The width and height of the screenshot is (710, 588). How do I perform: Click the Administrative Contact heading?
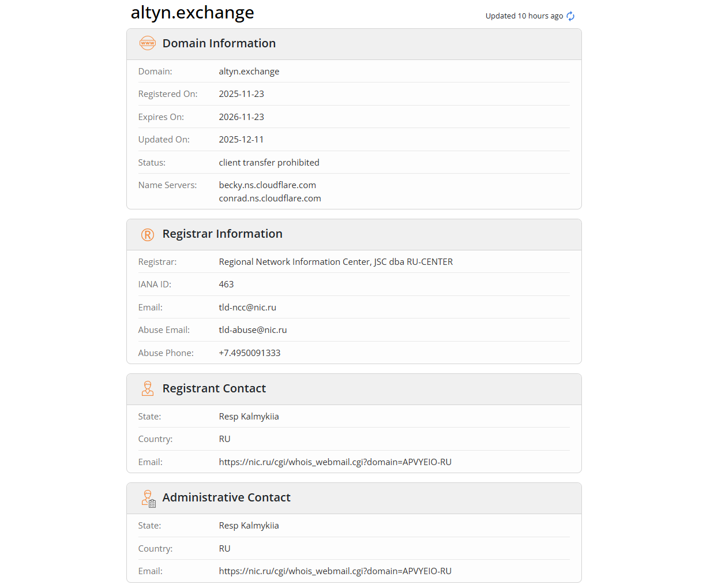(226, 497)
